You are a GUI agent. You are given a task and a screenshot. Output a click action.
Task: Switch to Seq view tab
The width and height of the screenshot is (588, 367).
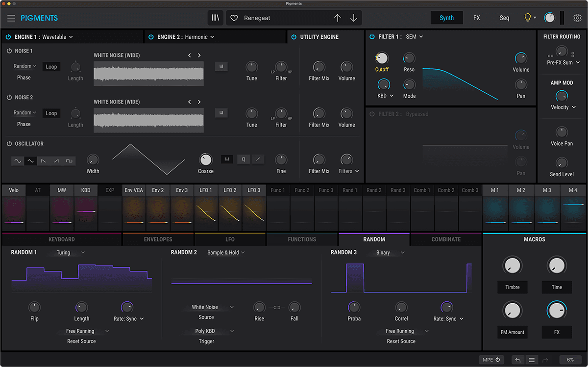pos(504,18)
